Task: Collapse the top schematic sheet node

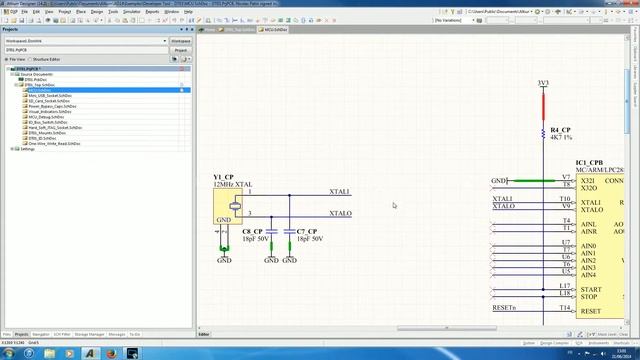Action: tap(17, 85)
